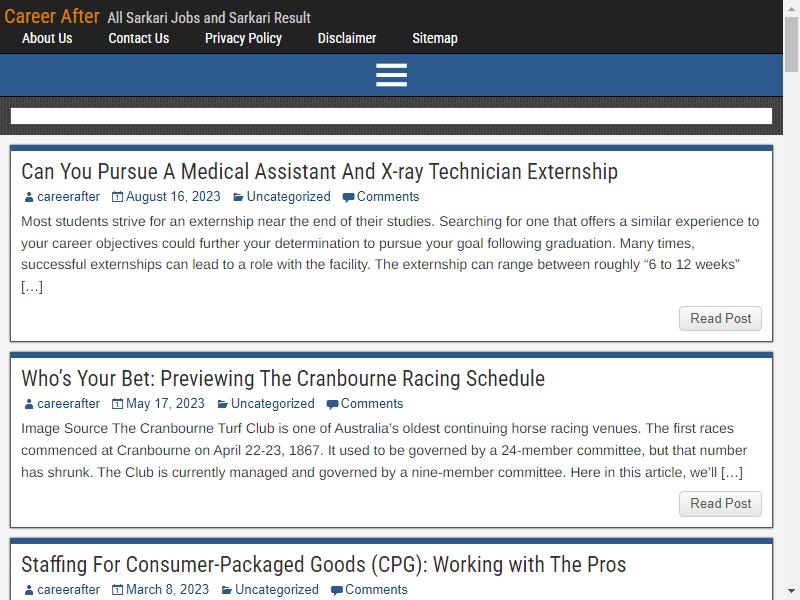
Task: Open Comments link of Cranbourne Racing post
Action: pos(372,404)
